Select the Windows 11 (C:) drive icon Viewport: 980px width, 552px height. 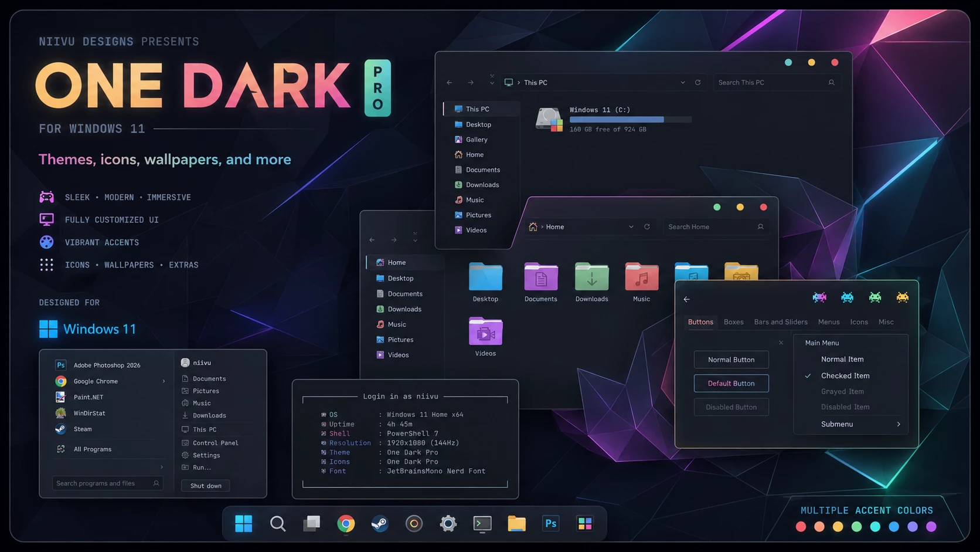[x=549, y=119]
